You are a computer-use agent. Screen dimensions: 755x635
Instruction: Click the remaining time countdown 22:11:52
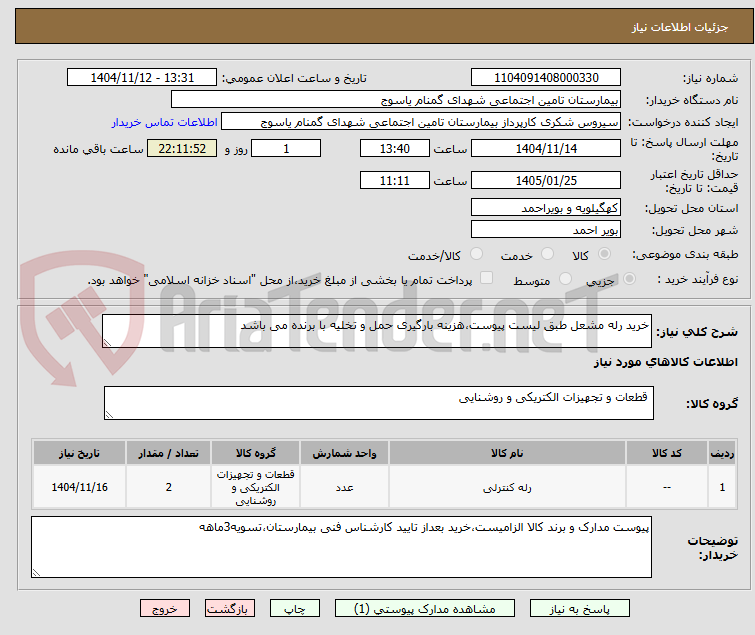click(x=182, y=148)
